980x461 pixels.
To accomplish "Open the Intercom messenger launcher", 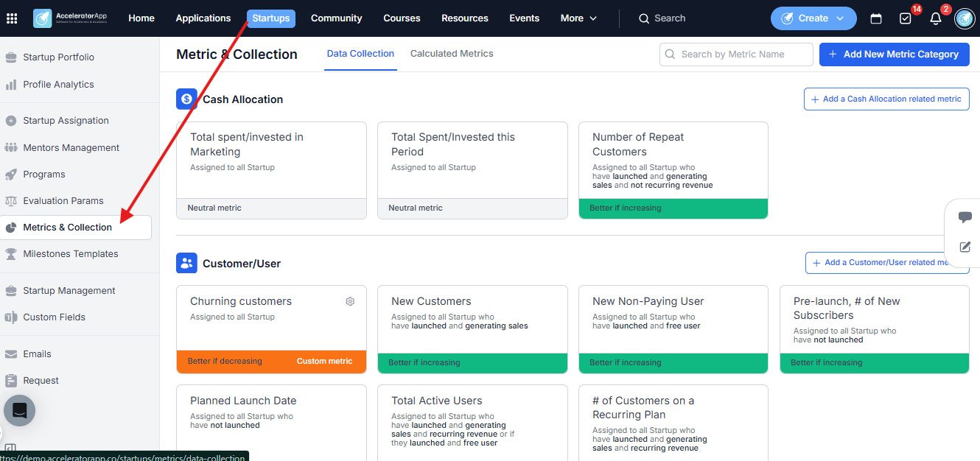I will (x=20, y=411).
